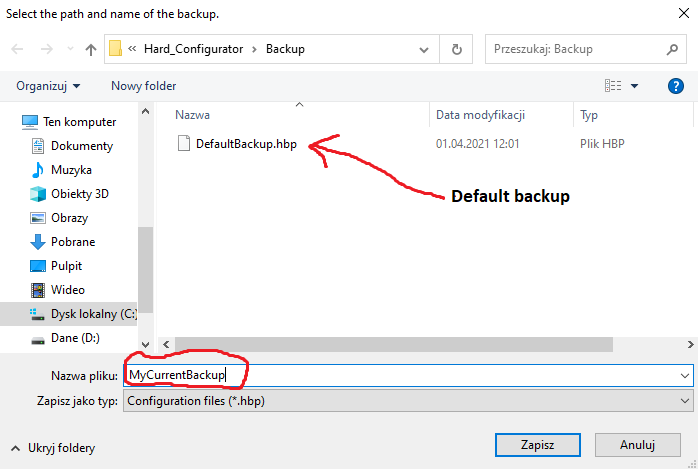
Task: Click the Muzyka music note icon
Action: point(38,170)
